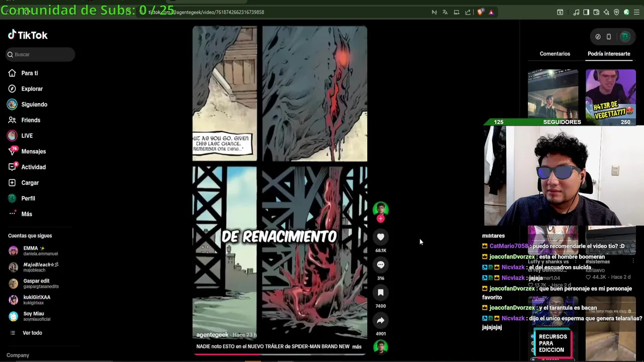Open agentegeek avatar beside video
The height and width of the screenshot is (362, 644).
(380, 209)
